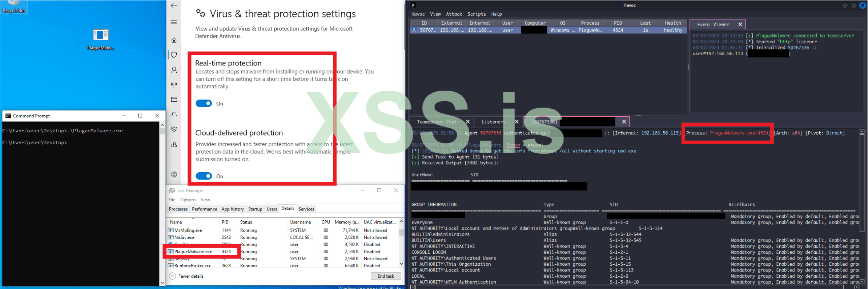Click the MsMpEng.exe process icon
The height and width of the screenshot is (289, 868).
pos(170,230)
